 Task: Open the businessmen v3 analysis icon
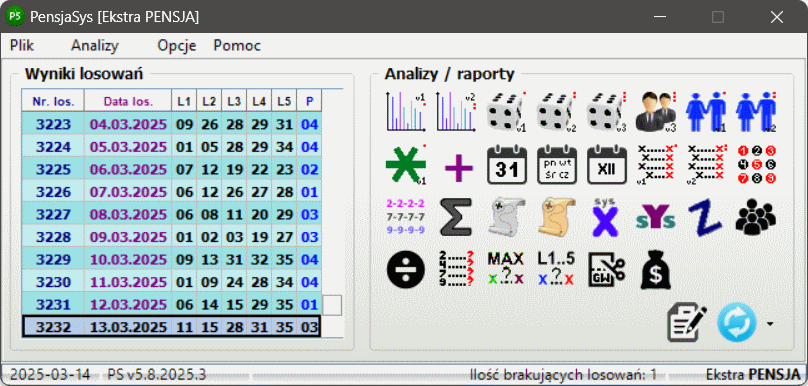[655, 111]
